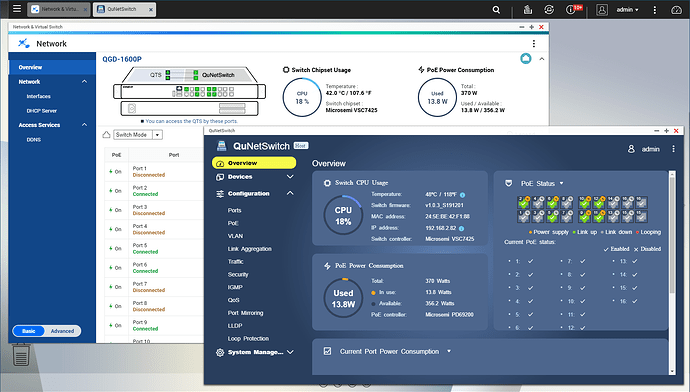Click the cloud icon beside Switch Mode
Image resolution: width=690 pixels, height=392 pixels.
pos(106,135)
